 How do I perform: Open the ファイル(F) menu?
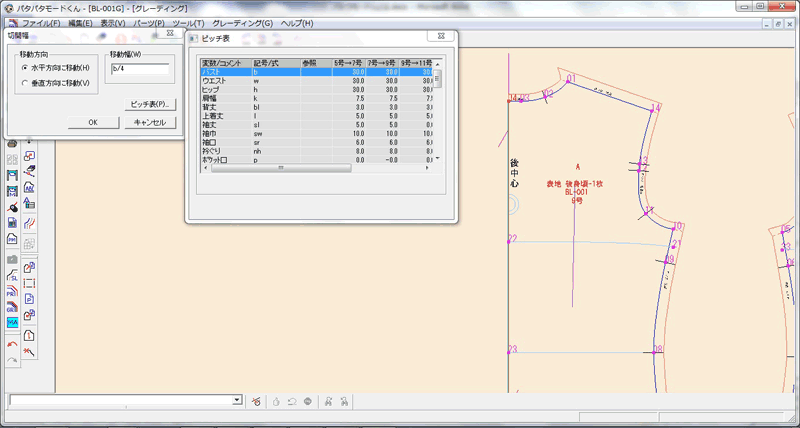[x=41, y=22]
